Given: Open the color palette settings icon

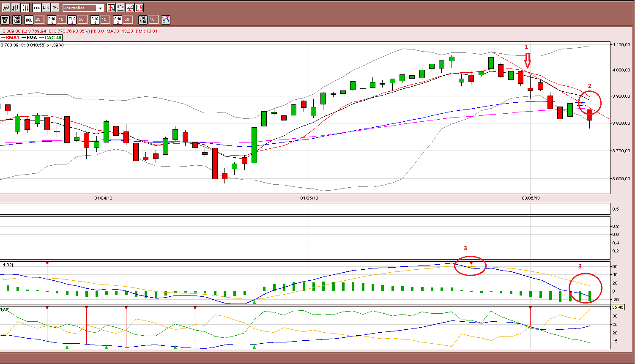Looking at the screenshot, I should tap(120, 8).
